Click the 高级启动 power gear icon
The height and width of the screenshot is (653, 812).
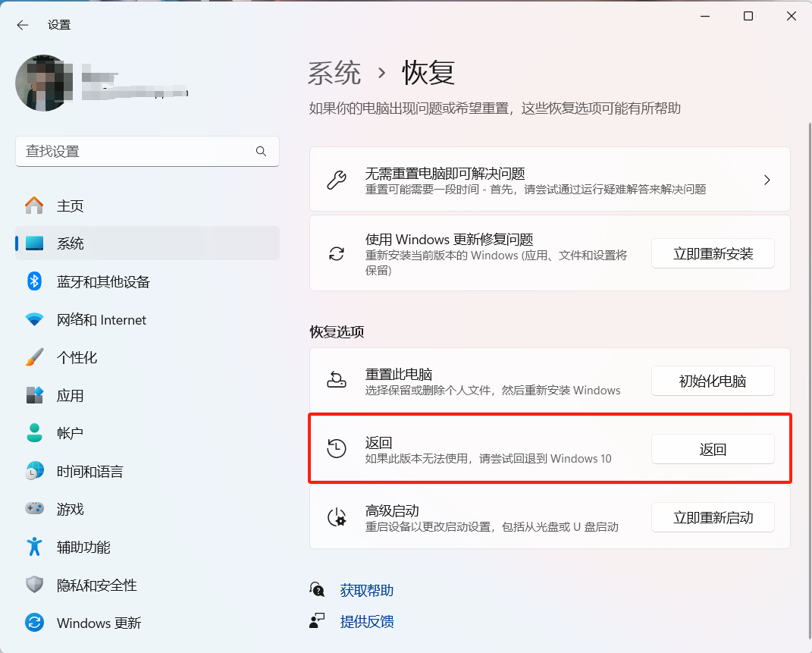coord(337,517)
